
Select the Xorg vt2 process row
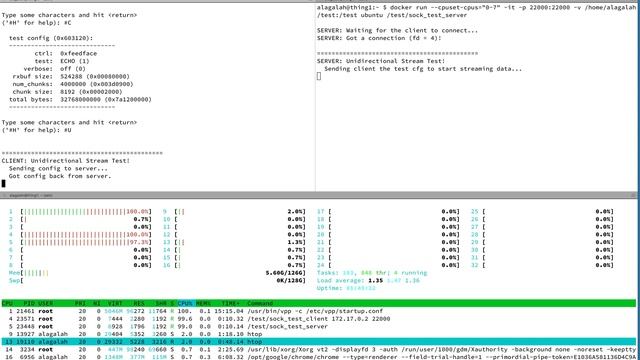tap(319, 349)
